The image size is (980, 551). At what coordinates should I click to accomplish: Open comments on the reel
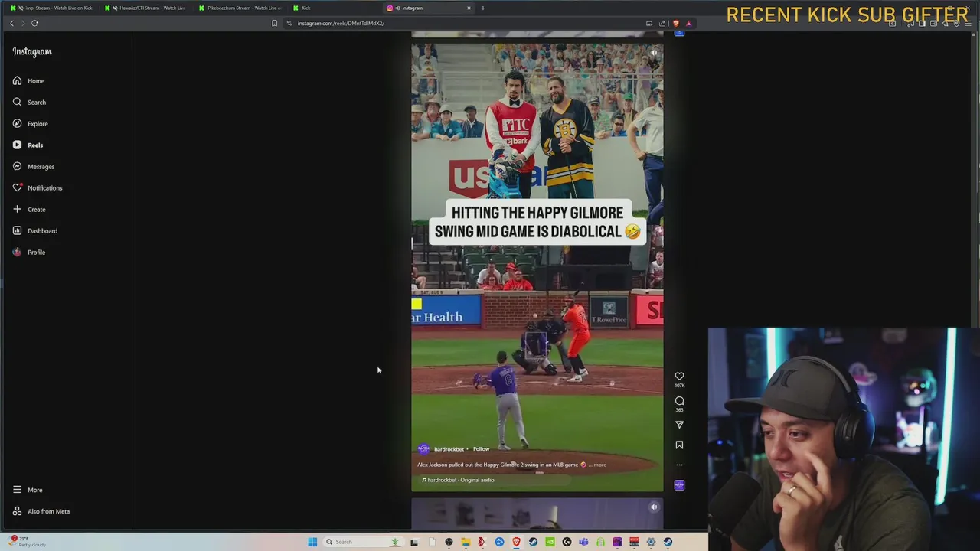pyautogui.click(x=679, y=400)
